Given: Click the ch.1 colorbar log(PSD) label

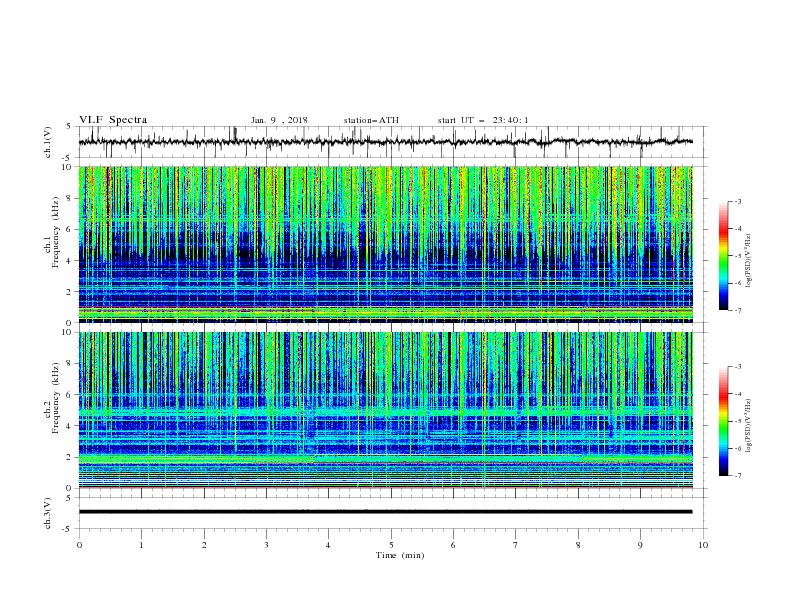Looking at the screenshot, I should [x=748, y=261].
